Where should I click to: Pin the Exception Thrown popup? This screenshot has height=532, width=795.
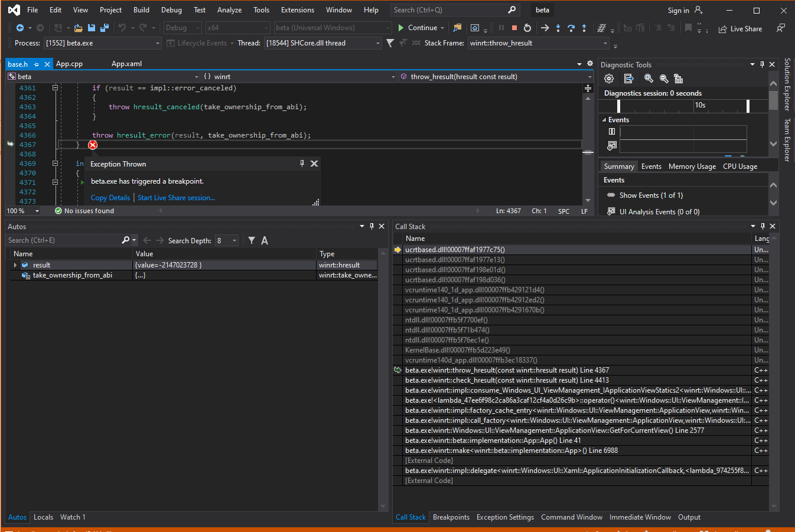(301, 163)
